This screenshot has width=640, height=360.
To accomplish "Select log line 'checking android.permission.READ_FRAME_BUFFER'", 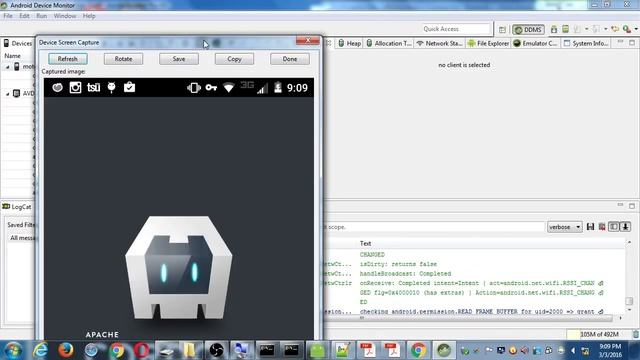I will tap(477, 311).
